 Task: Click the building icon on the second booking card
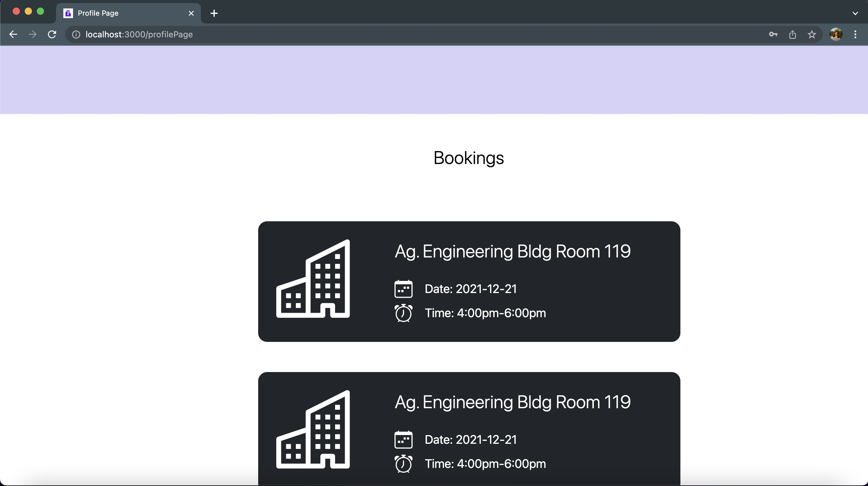(x=313, y=432)
